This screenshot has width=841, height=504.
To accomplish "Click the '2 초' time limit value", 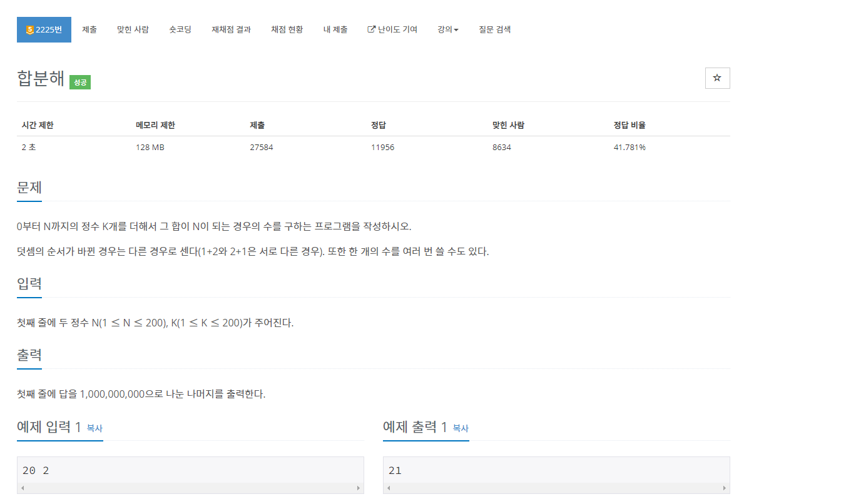I will point(29,148).
